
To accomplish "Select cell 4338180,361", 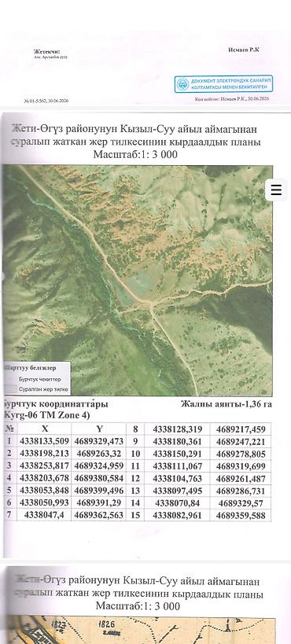I will pyautogui.click(x=177, y=441).
